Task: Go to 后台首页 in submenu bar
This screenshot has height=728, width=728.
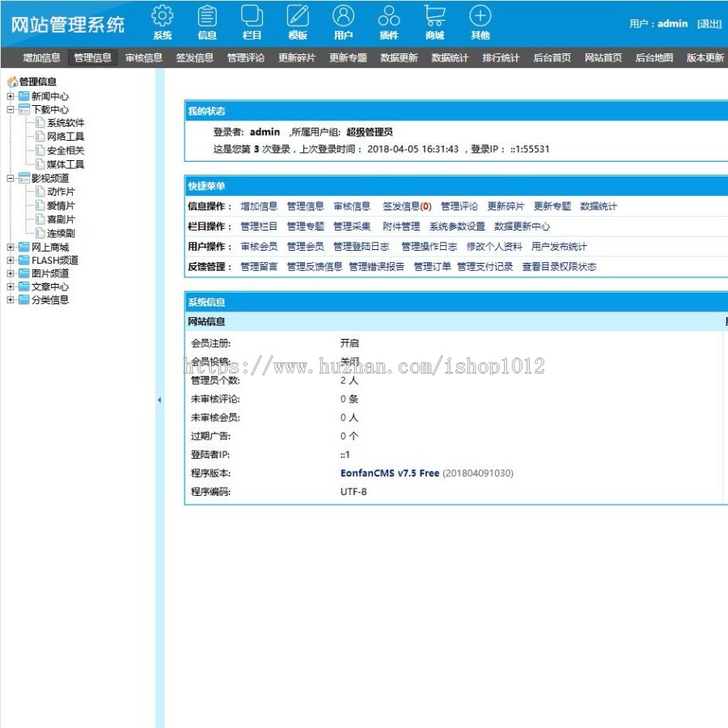Action: point(552,57)
